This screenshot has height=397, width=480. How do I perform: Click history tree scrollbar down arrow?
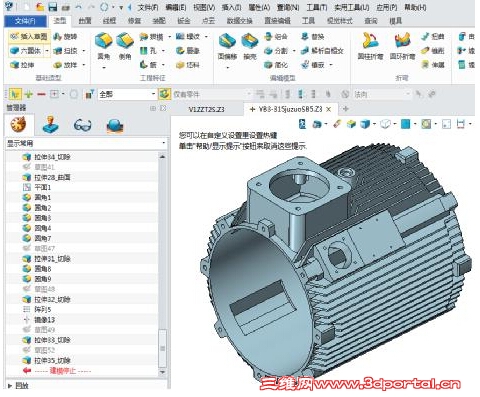(162, 372)
